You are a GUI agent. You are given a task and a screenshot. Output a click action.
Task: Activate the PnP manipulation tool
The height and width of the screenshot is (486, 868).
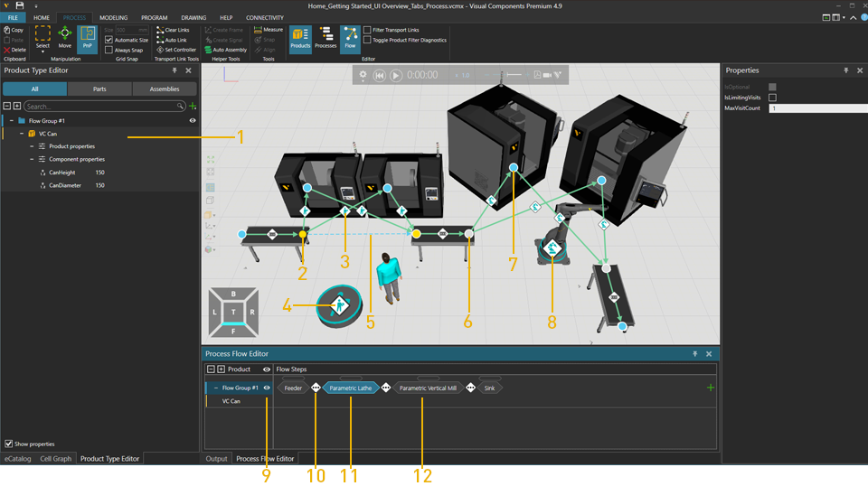point(88,37)
